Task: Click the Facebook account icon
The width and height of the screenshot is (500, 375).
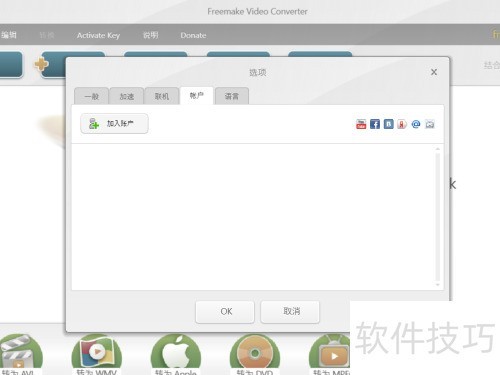Action: 375,124
